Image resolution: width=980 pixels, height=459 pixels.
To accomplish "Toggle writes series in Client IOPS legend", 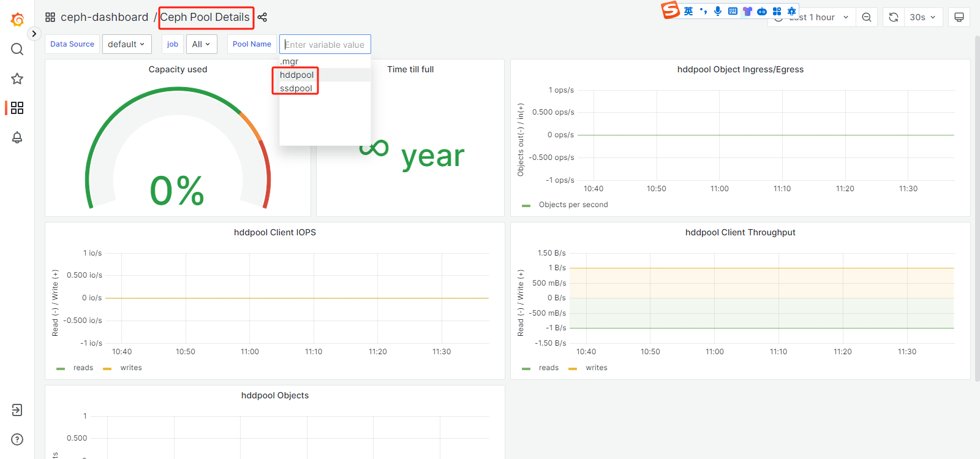I will click(131, 368).
